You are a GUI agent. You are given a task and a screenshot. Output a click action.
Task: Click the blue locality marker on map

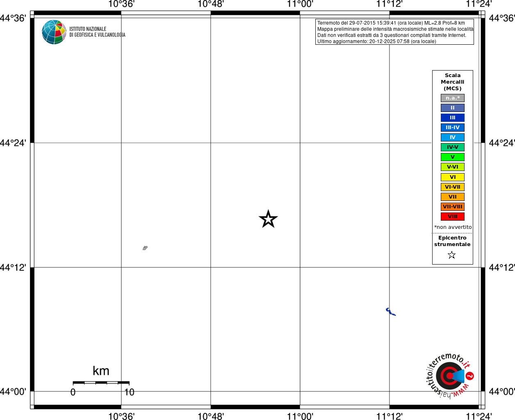coord(390,312)
